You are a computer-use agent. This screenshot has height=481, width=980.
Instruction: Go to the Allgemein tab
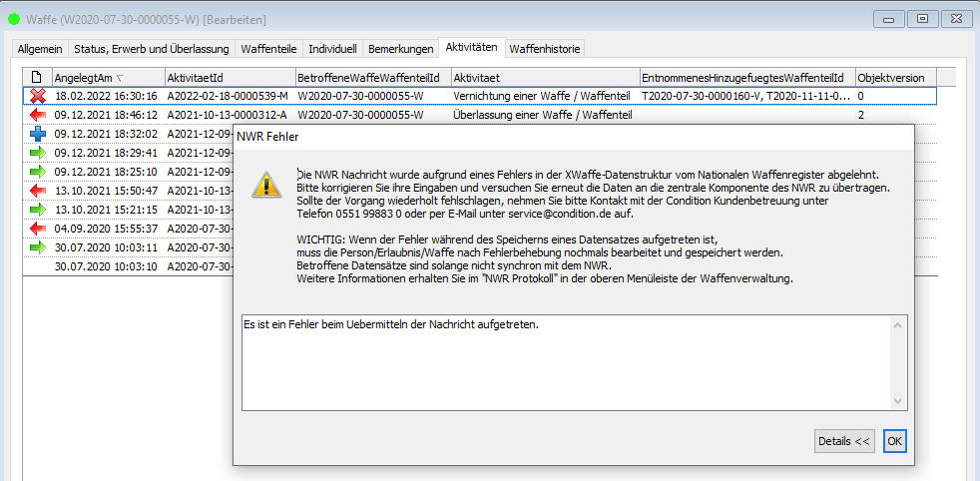pos(40,48)
